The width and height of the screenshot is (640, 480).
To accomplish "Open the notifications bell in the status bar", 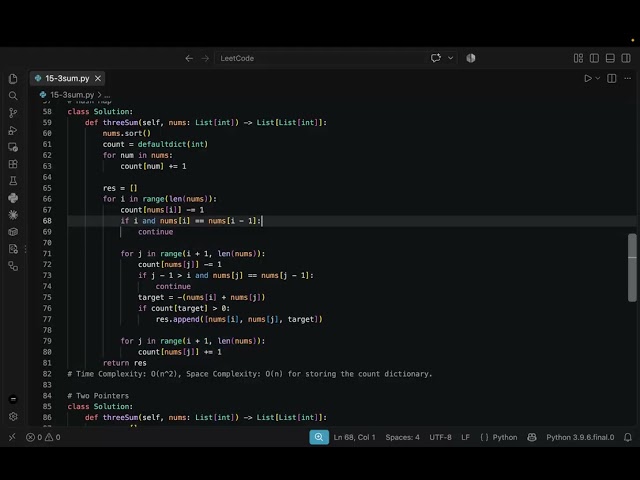I will [x=628, y=437].
